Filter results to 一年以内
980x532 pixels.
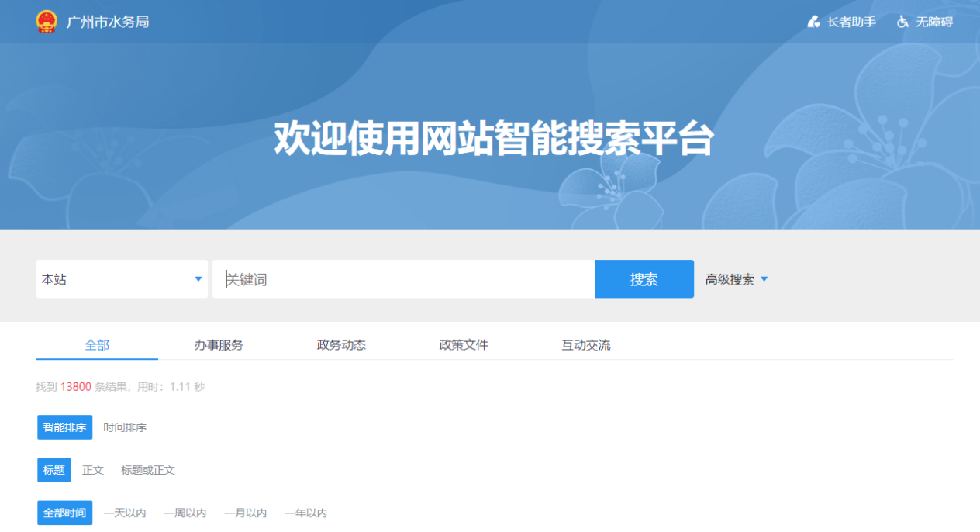[x=305, y=513]
